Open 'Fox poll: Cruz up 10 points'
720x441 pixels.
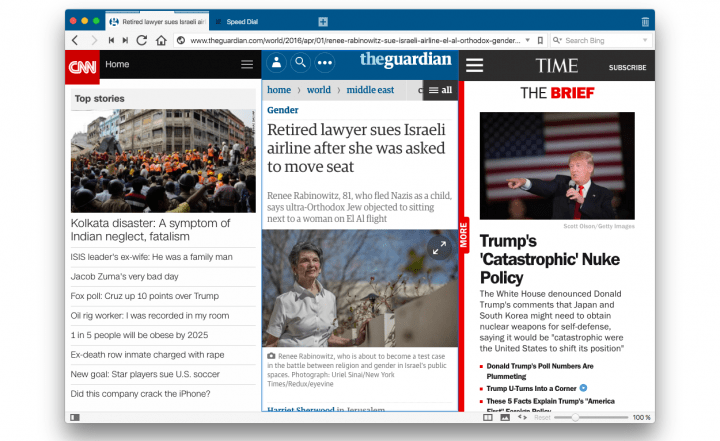click(145, 296)
